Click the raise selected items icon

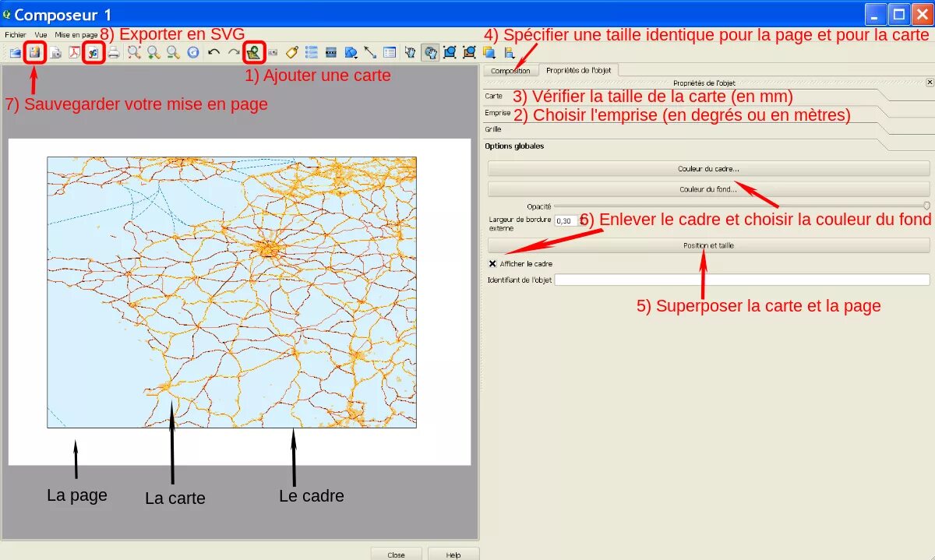click(489, 53)
